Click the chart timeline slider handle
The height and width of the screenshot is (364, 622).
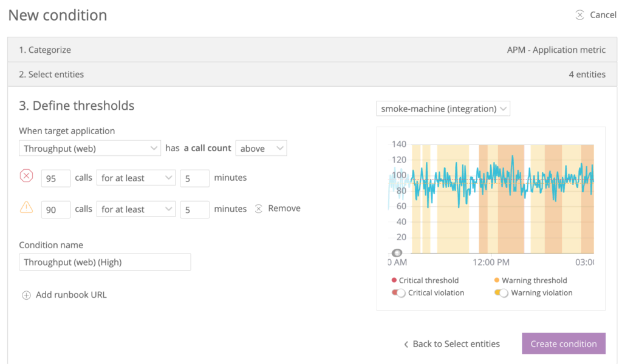(x=397, y=253)
